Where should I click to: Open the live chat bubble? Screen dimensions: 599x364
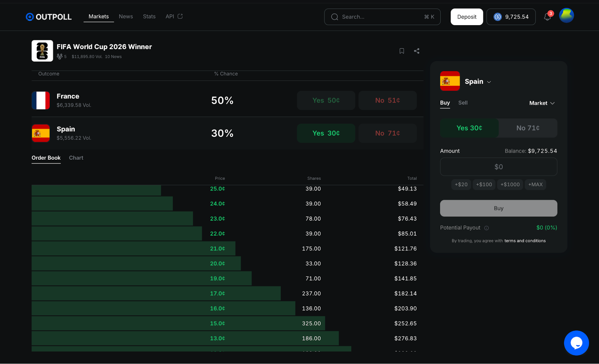[576, 343]
